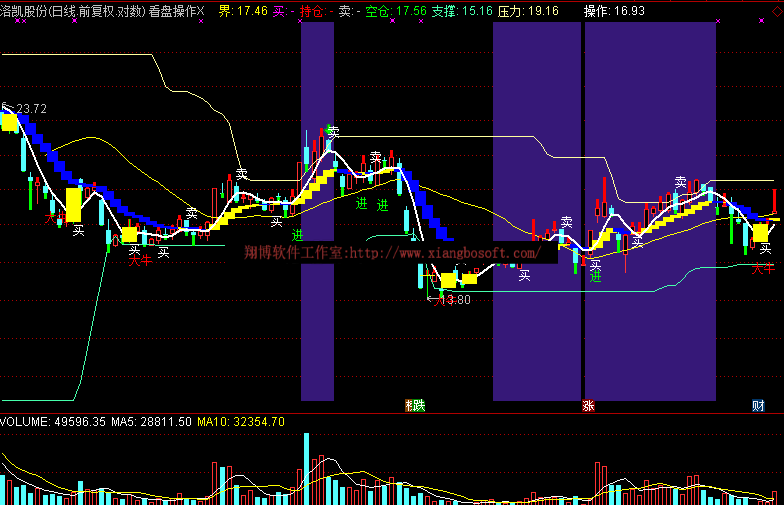Click the 13.80 low price label
784x505 pixels.
(458, 300)
